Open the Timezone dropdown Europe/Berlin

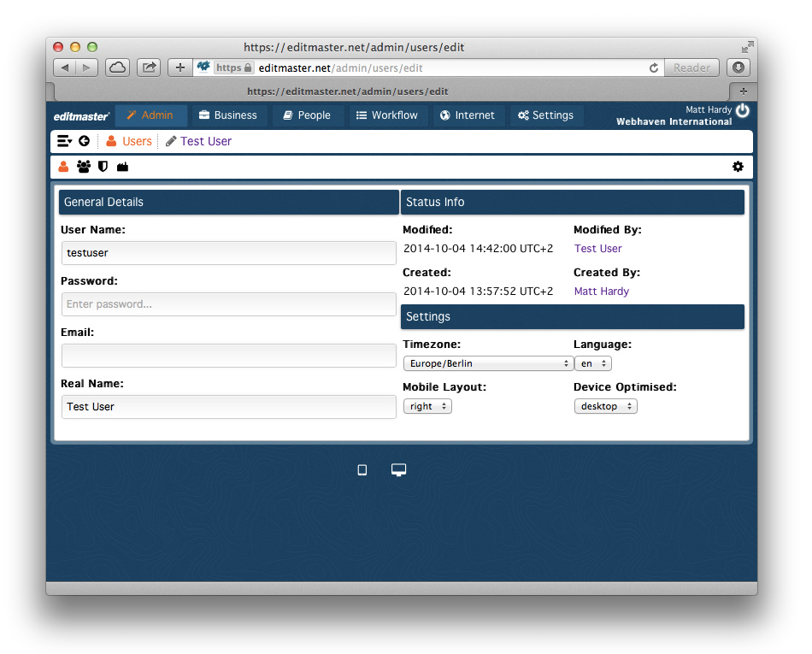click(487, 363)
